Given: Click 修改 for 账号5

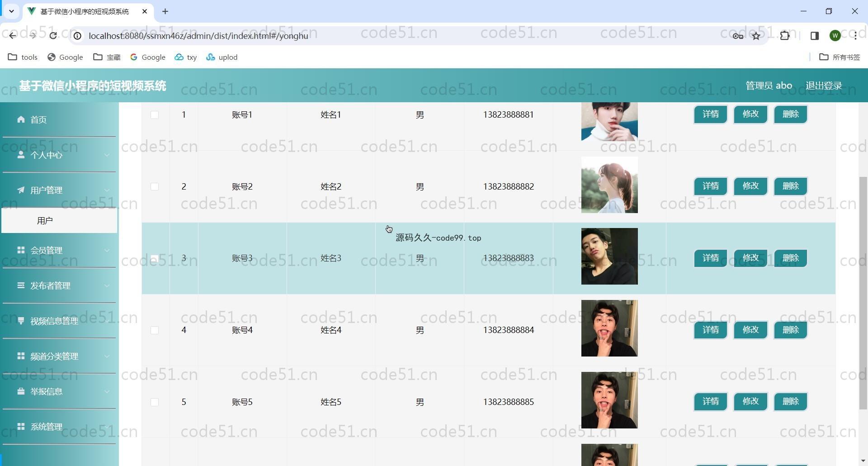Looking at the screenshot, I should (750, 401).
